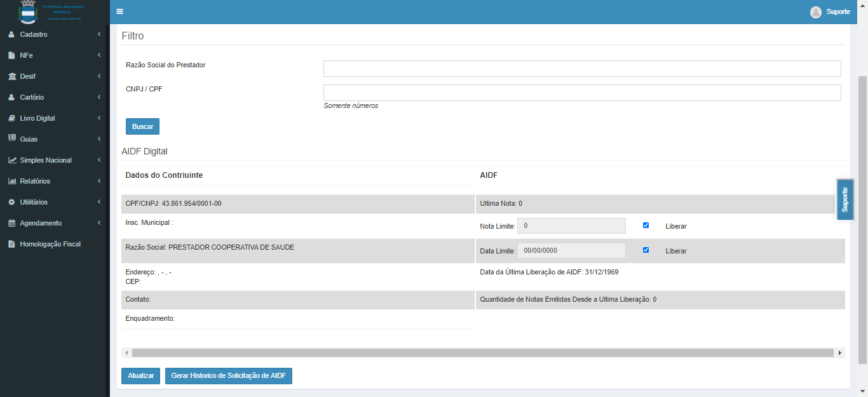Click the Utilitários gear icon
Screen dimensions: 868x397
[x=12, y=202]
